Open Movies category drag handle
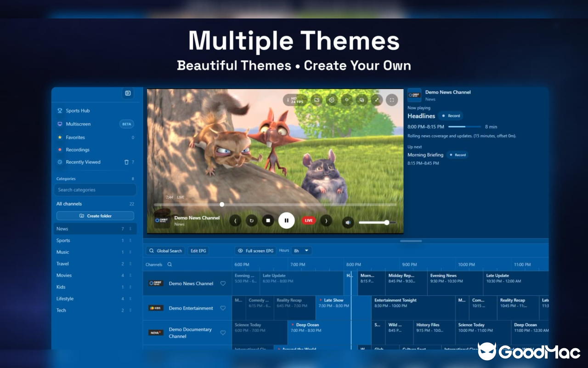Screen dimensions: 588x368 (x=130, y=276)
